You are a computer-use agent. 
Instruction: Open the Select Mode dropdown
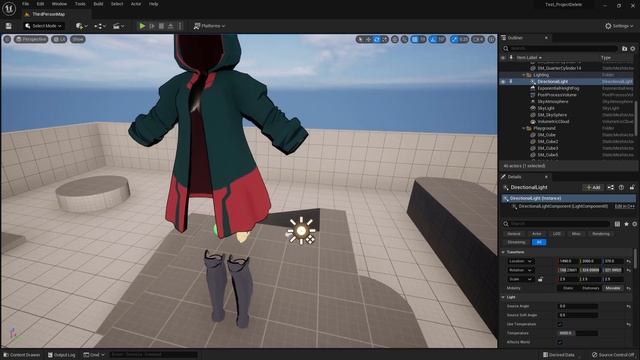coord(43,26)
